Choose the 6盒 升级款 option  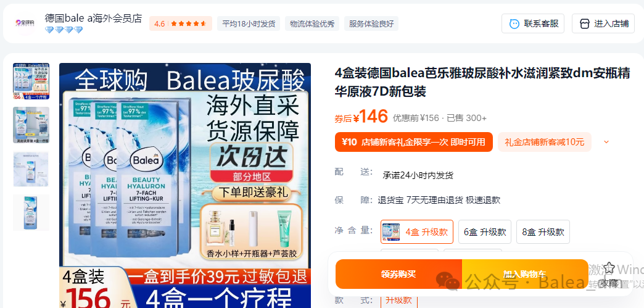pos(485,232)
